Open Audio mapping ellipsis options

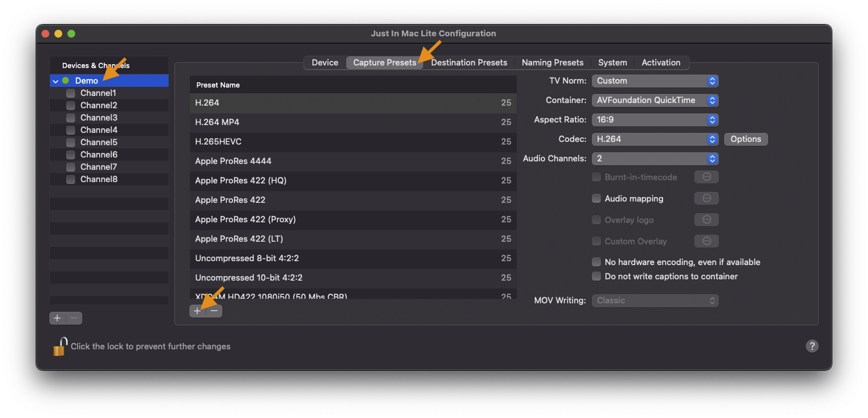click(707, 198)
